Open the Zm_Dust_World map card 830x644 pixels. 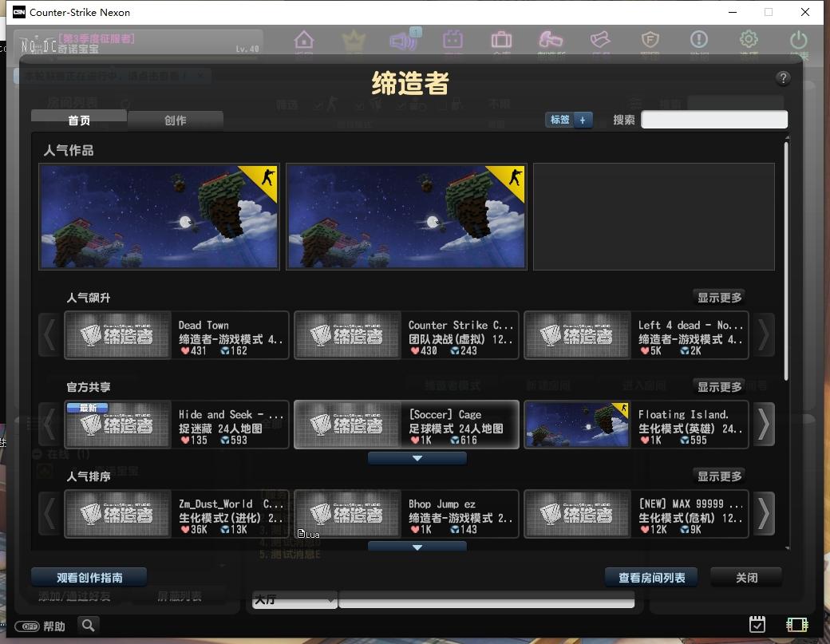177,515
